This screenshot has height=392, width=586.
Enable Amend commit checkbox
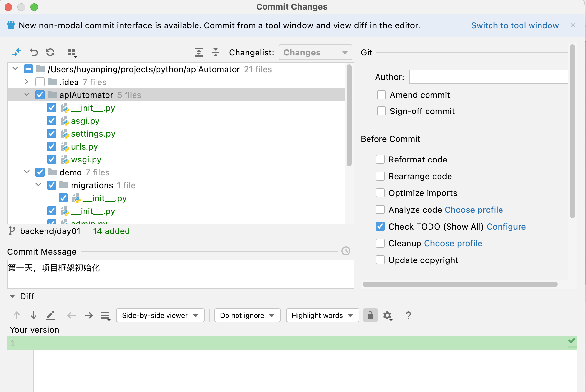click(x=381, y=95)
